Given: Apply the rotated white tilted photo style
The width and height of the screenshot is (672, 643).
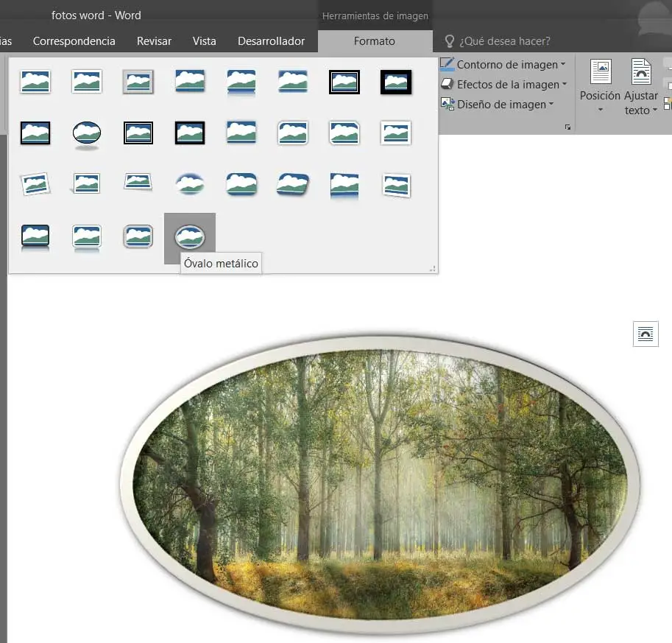Looking at the screenshot, I should tap(35, 184).
